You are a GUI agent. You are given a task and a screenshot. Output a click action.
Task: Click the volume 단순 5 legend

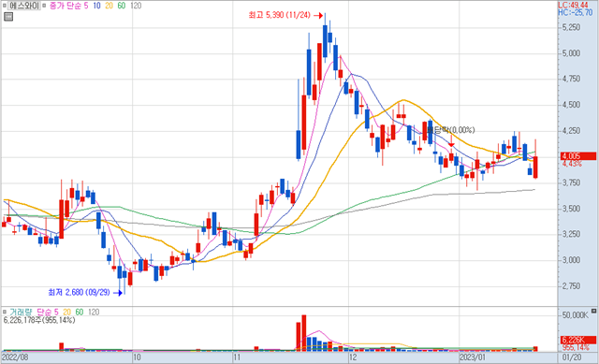(x=48, y=313)
